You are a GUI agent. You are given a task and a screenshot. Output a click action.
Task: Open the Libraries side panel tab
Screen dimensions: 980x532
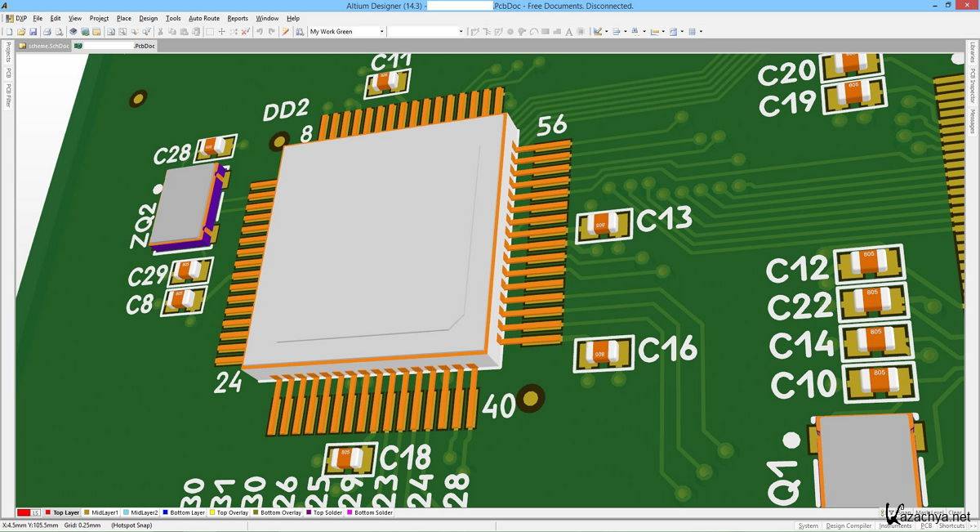click(x=973, y=54)
